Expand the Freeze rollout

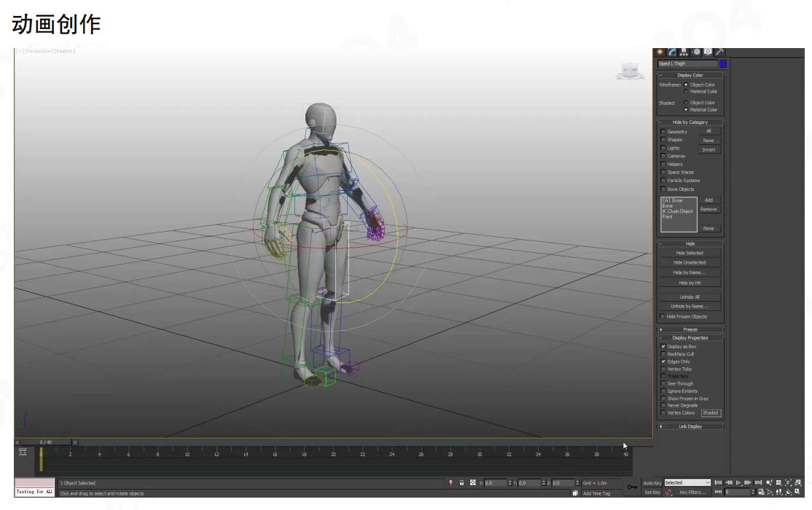click(x=690, y=329)
